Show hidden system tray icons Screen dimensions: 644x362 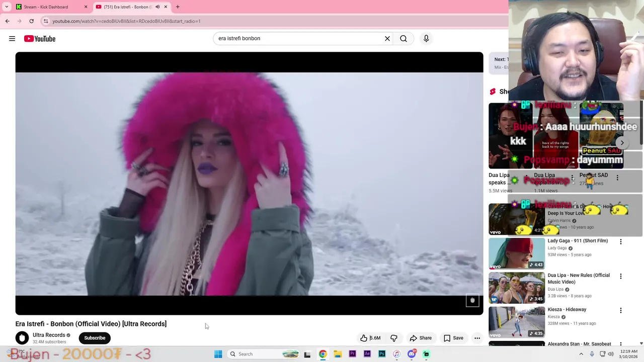[x=581, y=354]
